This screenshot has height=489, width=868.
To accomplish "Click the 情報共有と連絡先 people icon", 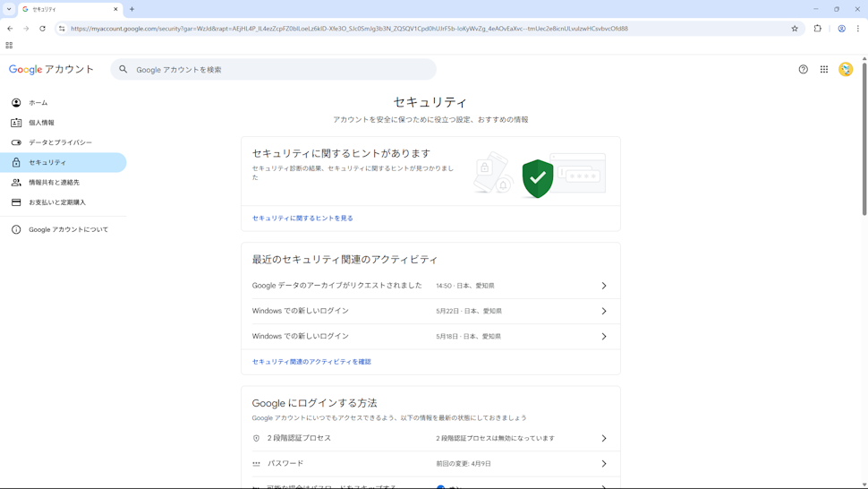I will (x=16, y=182).
